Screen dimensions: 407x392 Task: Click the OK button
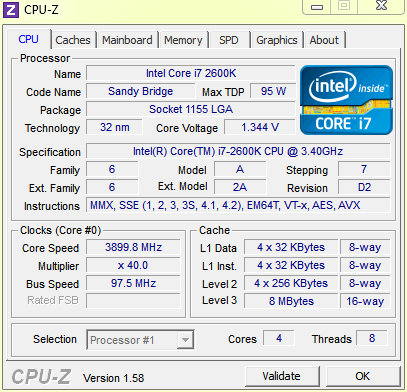pos(362,376)
